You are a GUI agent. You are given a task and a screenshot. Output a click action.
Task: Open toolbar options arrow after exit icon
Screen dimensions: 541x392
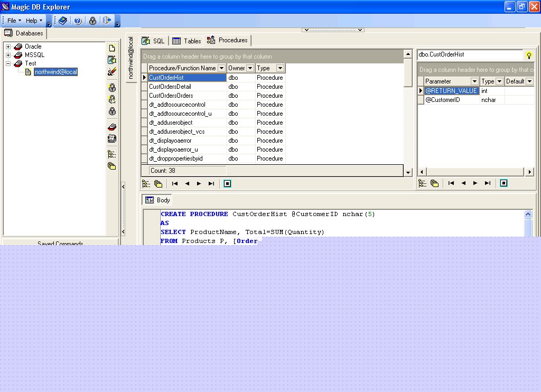(118, 21)
